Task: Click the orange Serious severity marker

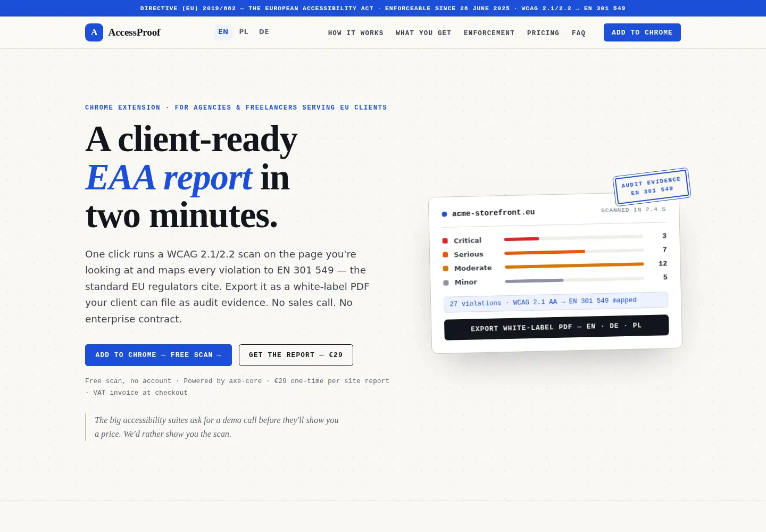Action: coord(445,255)
